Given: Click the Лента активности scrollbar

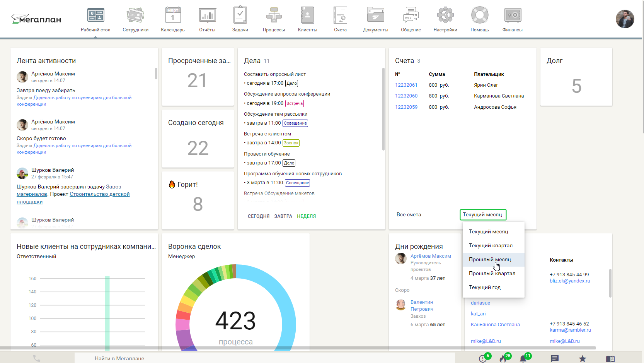Looking at the screenshot, I should [x=156, y=74].
